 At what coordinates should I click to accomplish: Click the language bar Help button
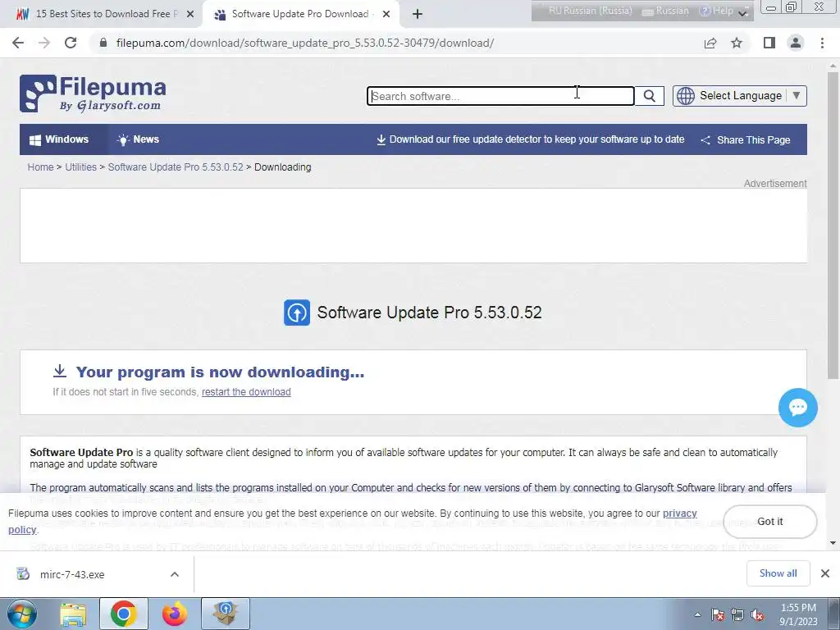point(717,11)
